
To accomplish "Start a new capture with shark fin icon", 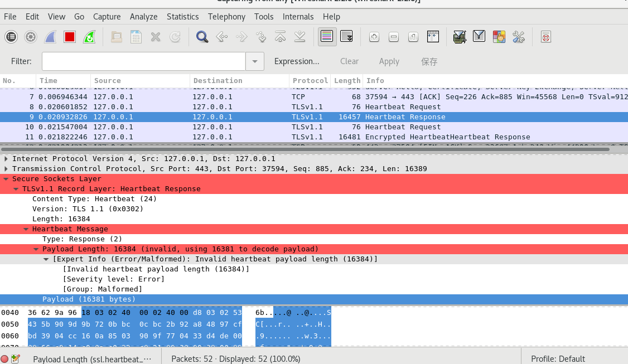I will coord(50,37).
